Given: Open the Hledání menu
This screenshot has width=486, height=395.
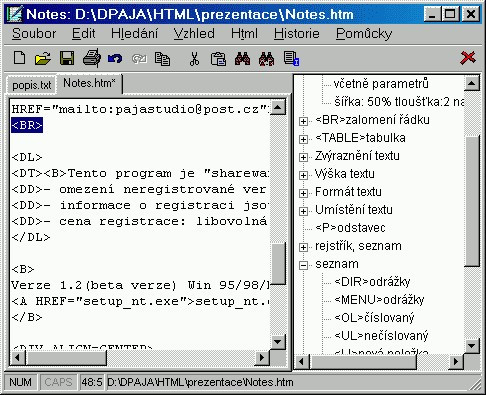Looking at the screenshot, I should 135,34.
